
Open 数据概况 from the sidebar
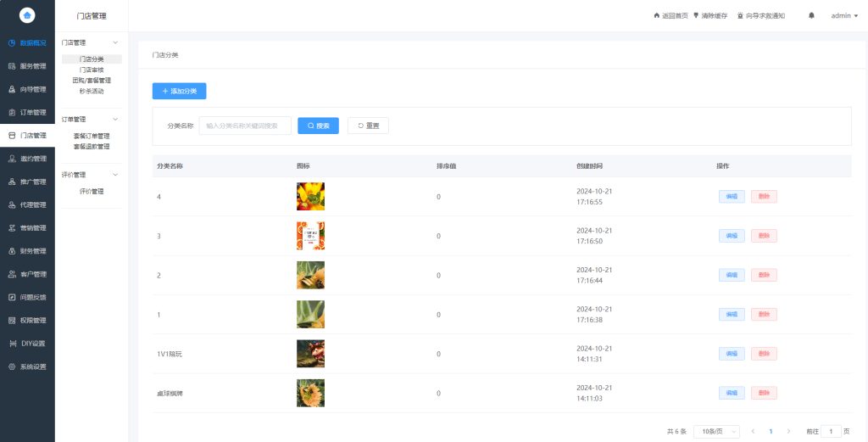pyautogui.click(x=27, y=42)
